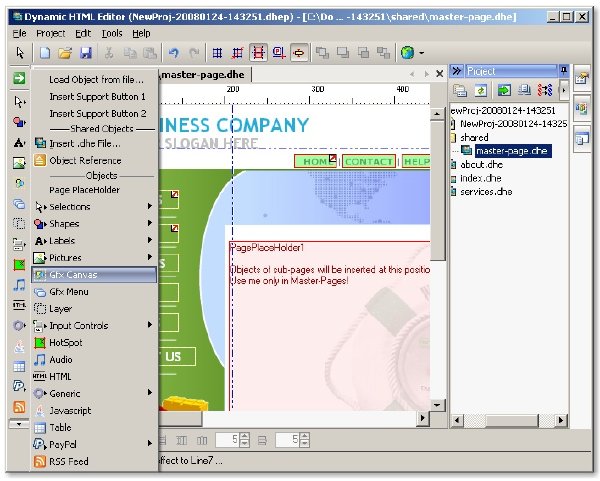Expand the Pictures submenu
Viewport: 600px width, 481px height.
tap(94, 258)
